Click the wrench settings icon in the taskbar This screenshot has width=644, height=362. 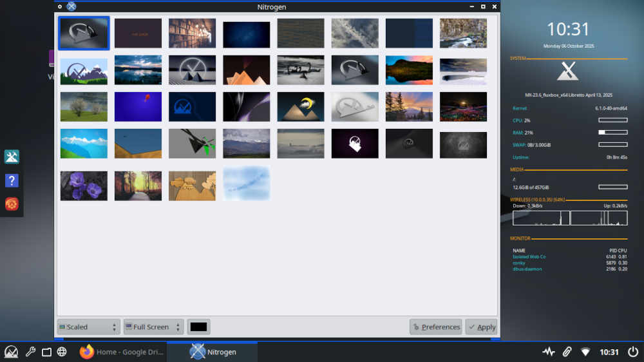click(x=30, y=352)
